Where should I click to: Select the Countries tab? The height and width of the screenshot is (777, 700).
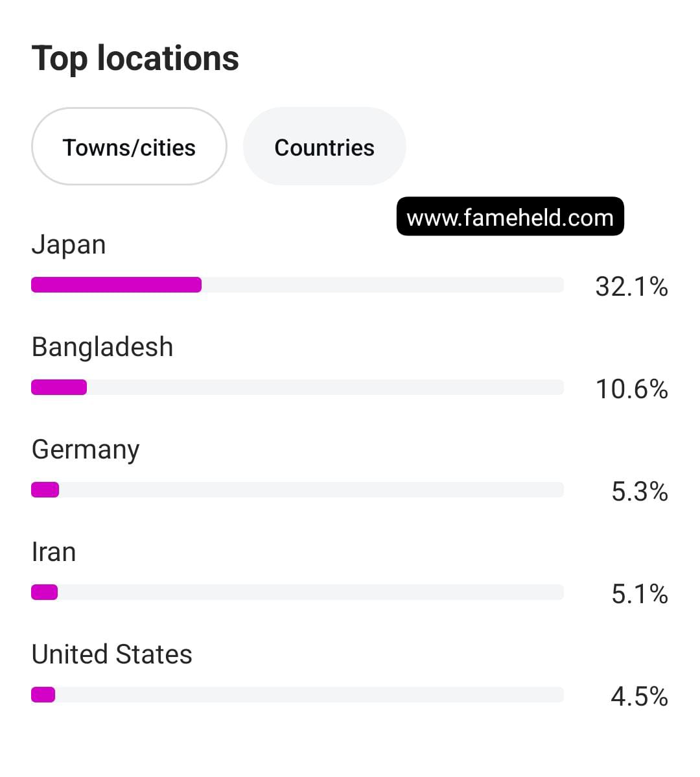pyautogui.click(x=324, y=147)
